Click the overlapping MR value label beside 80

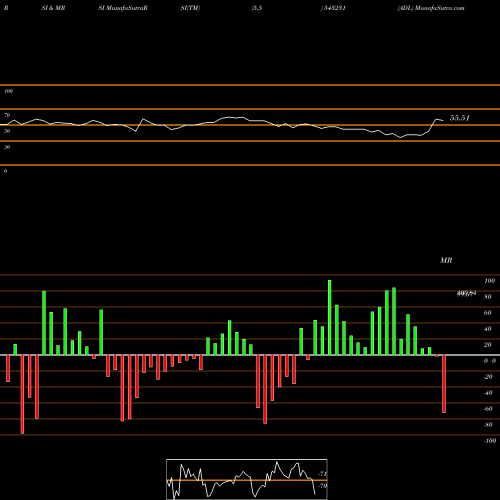466,294
